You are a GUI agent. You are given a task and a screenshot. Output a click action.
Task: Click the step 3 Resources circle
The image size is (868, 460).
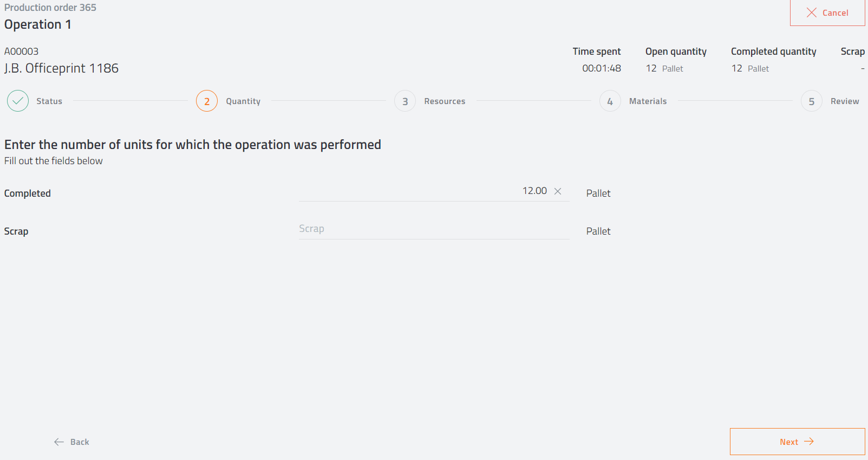coord(405,101)
